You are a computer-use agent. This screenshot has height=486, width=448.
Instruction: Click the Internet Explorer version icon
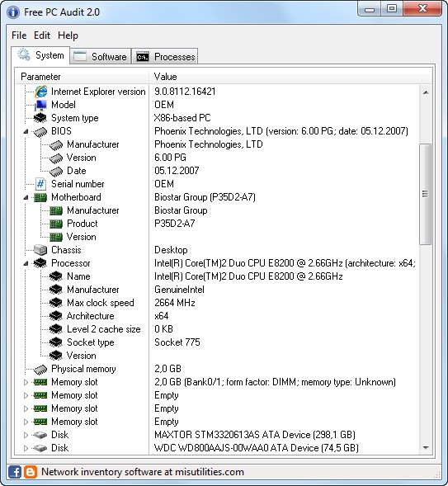click(x=40, y=92)
